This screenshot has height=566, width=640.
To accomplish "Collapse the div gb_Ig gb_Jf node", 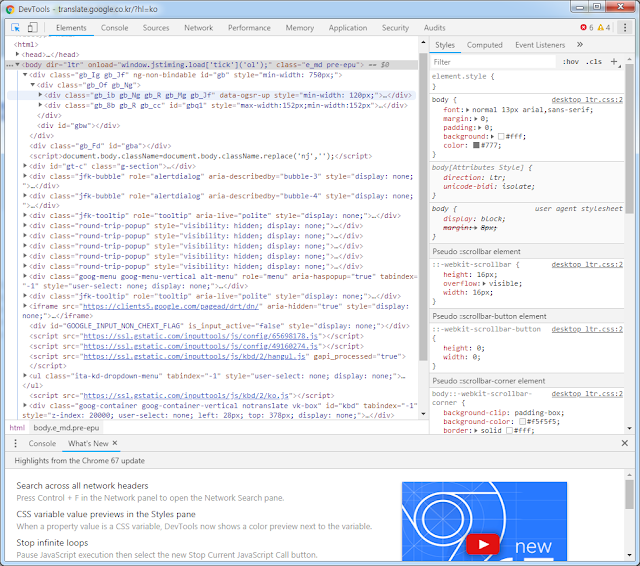I will coord(25,75).
